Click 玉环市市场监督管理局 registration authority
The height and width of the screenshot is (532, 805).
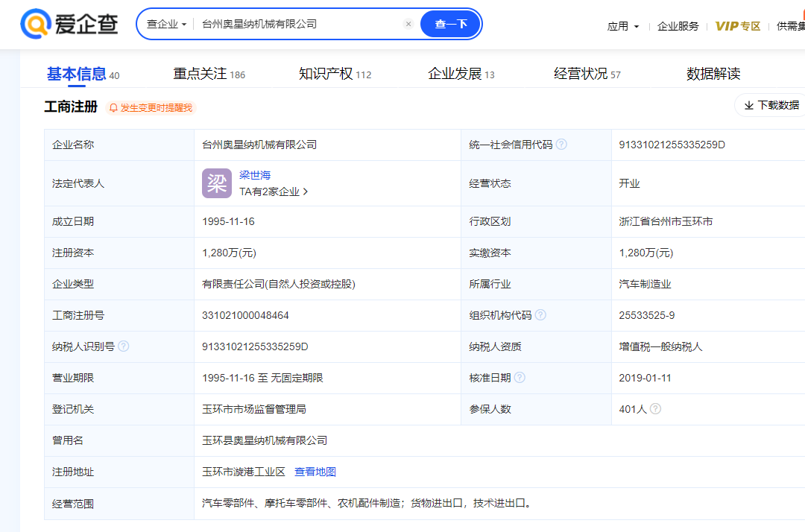click(254, 409)
